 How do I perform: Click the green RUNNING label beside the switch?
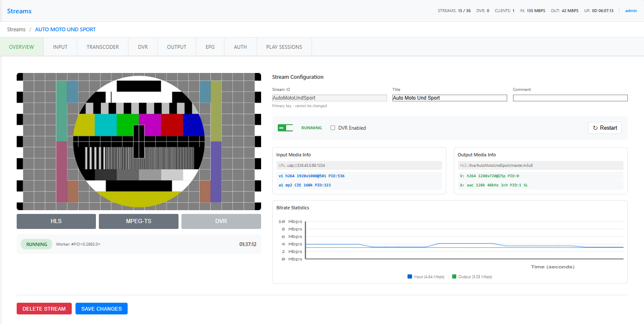(x=312, y=128)
